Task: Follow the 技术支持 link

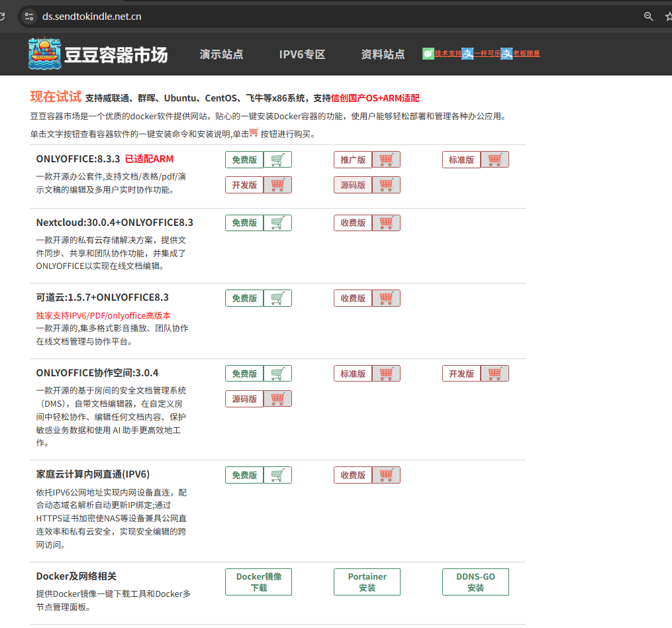Action: [x=448, y=54]
